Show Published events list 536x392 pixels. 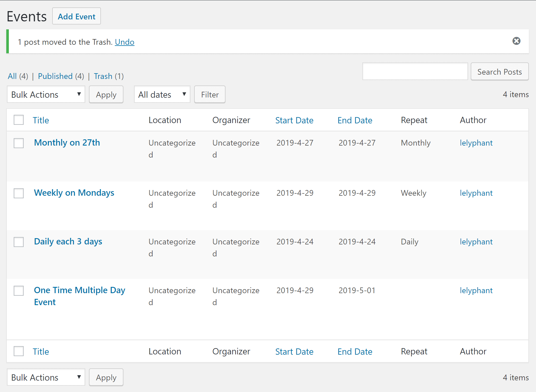tap(55, 76)
